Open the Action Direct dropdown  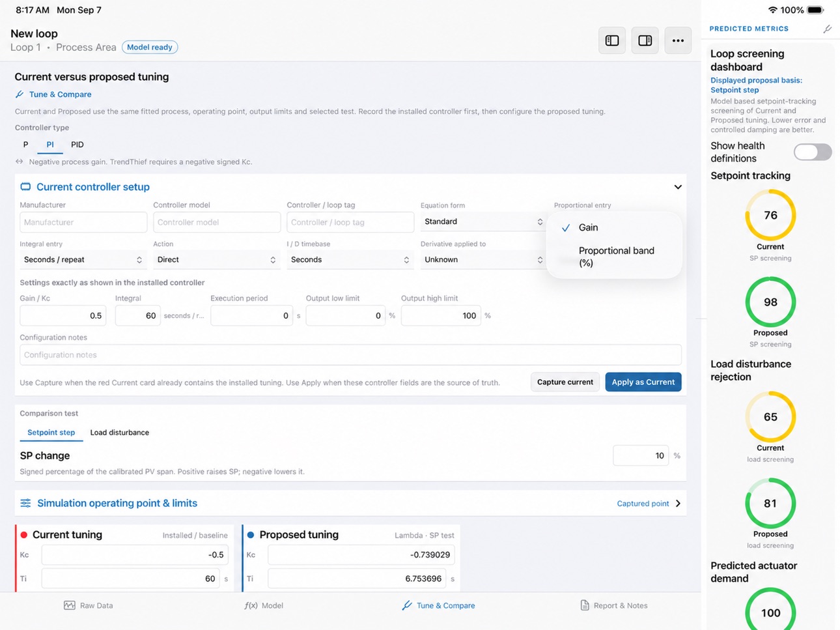click(x=217, y=259)
